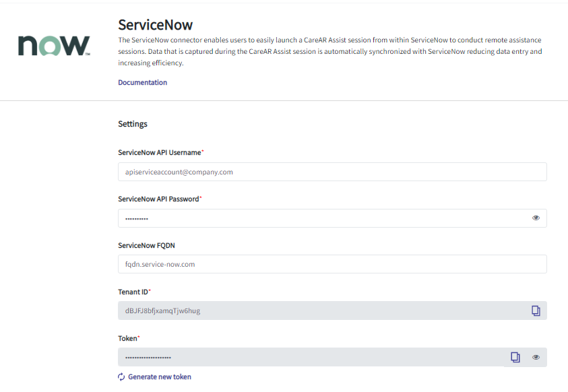Click Generate new token

point(160,377)
